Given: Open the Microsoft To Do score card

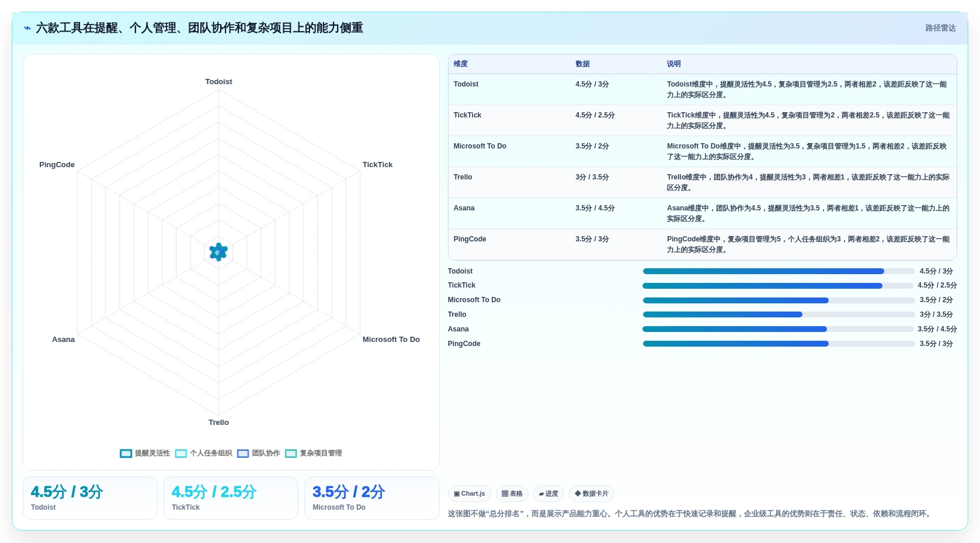Looking at the screenshot, I should point(371,498).
